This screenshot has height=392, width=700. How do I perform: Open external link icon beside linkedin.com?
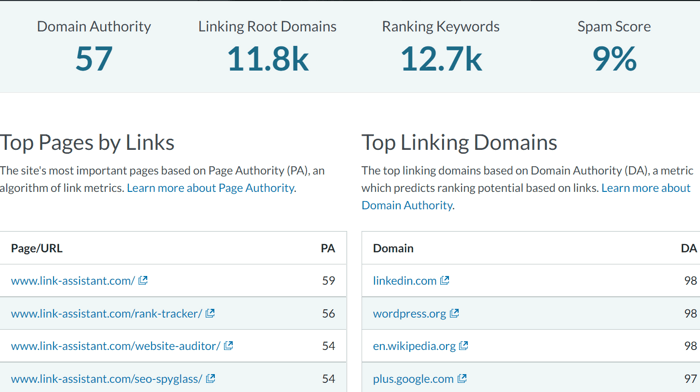pyautogui.click(x=445, y=280)
